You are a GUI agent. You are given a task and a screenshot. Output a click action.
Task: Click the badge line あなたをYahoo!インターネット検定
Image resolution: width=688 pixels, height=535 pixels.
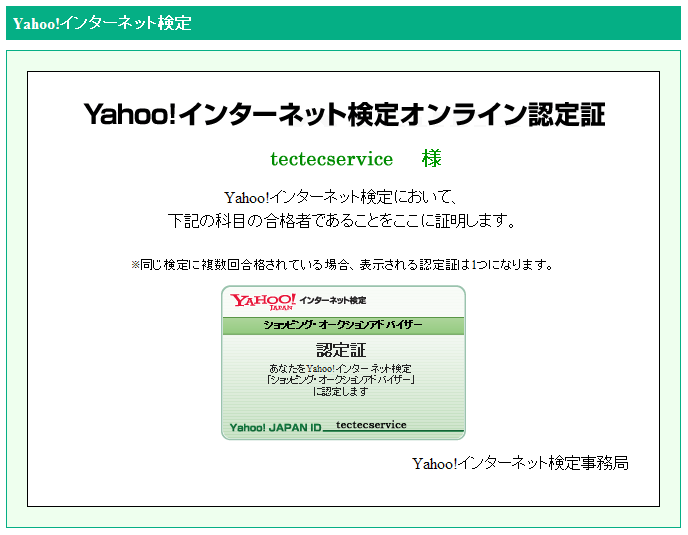340,368
